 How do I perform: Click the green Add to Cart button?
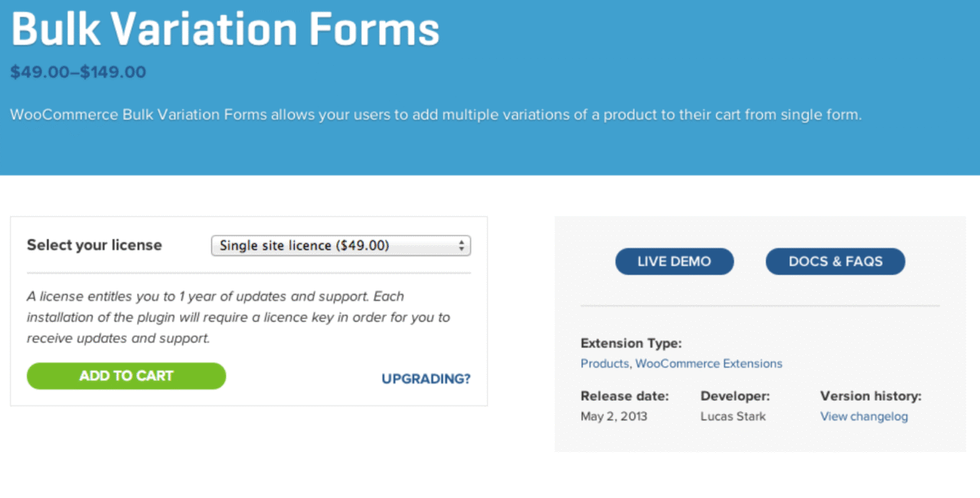(126, 376)
